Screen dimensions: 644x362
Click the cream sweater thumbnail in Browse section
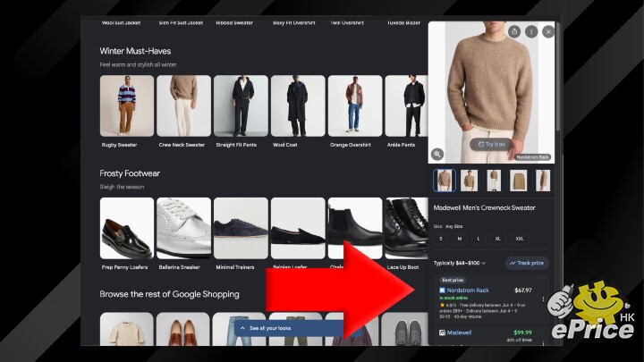(x=127, y=329)
